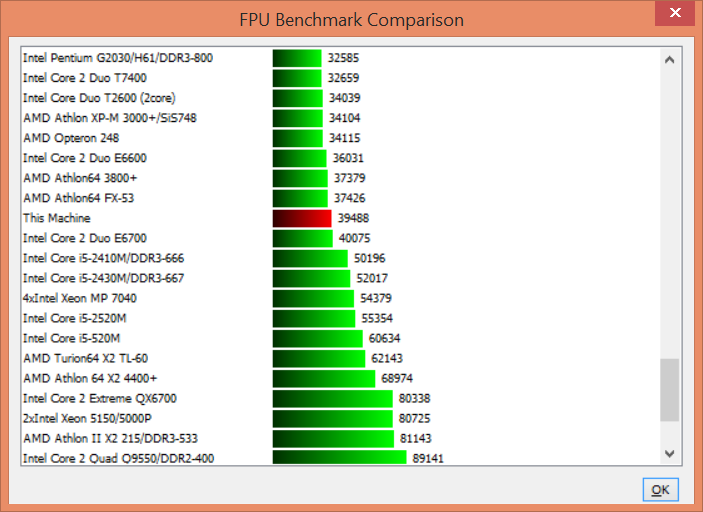The width and height of the screenshot is (703, 512).
Task: Click the score value 39488
Action: click(x=353, y=218)
